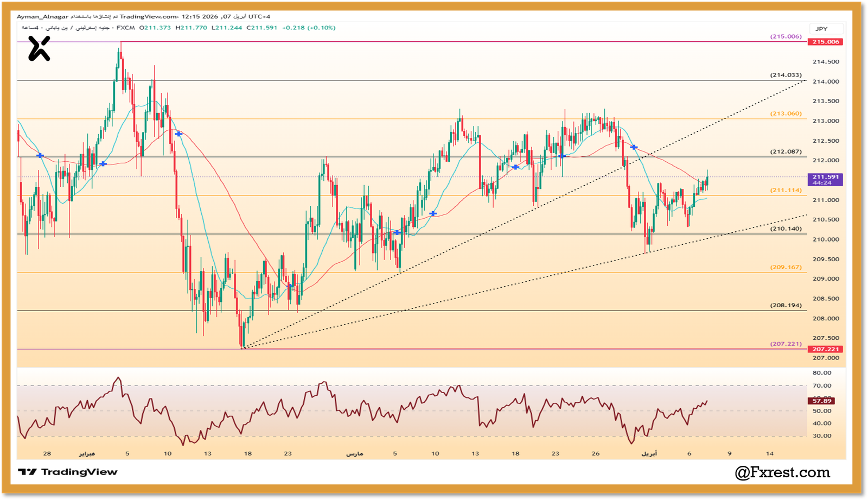Select the orange 211.114 level label
868x500 pixels.
[x=785, y=191]
